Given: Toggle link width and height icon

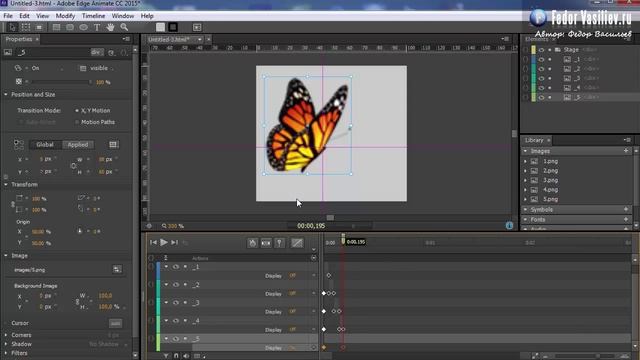Looking at the screenshot, I should coord(73,166).
